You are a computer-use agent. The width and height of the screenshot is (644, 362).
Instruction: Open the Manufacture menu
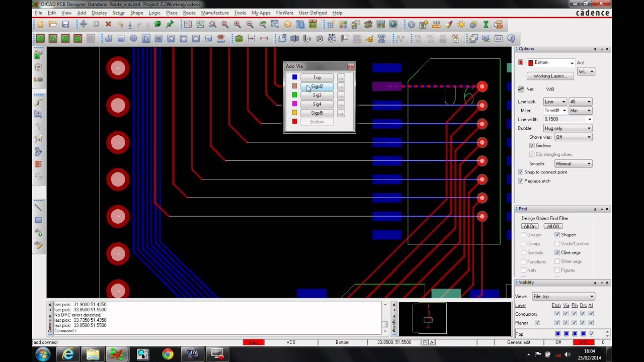215,13
